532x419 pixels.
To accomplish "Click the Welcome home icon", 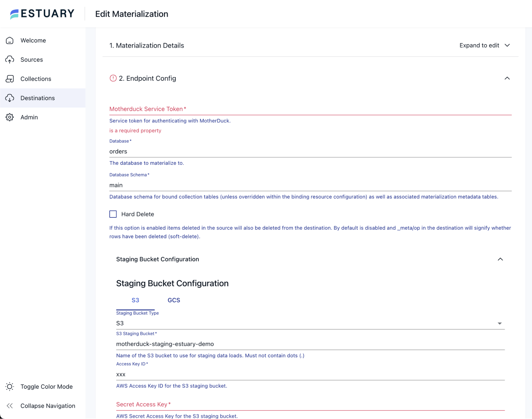I will click(x=10, y=40).
